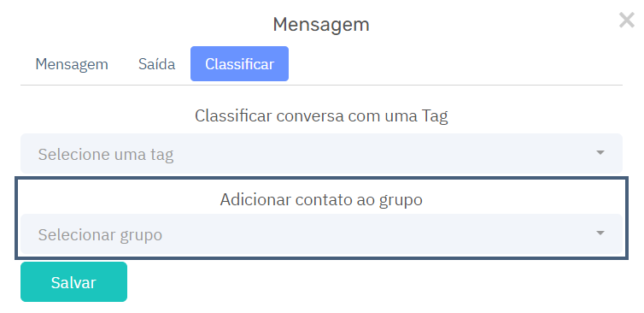
Task: Pick a contact group from the group selector
Action: [x=322, y=234]
